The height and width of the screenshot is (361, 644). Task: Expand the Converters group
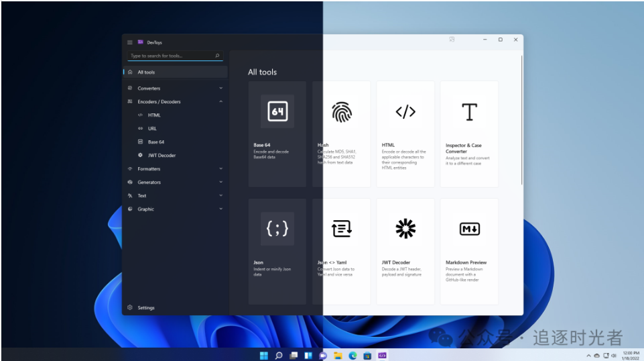click(221, 88)
